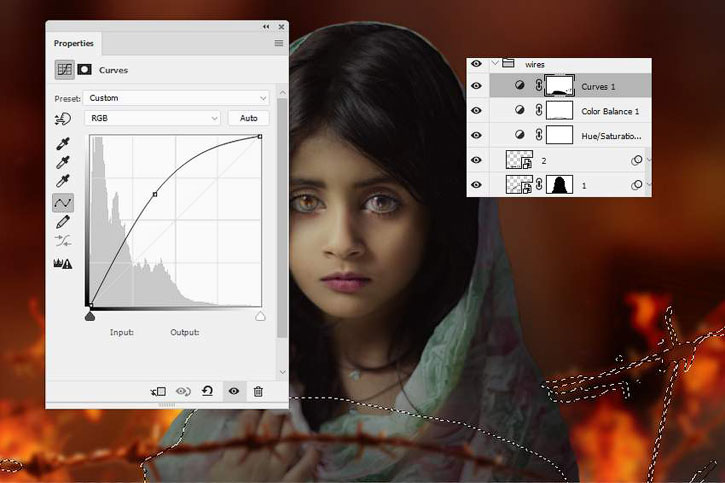This screenshot has height=483, width=725.
Task: Close the Properties panel
Action: click(281, 27)
